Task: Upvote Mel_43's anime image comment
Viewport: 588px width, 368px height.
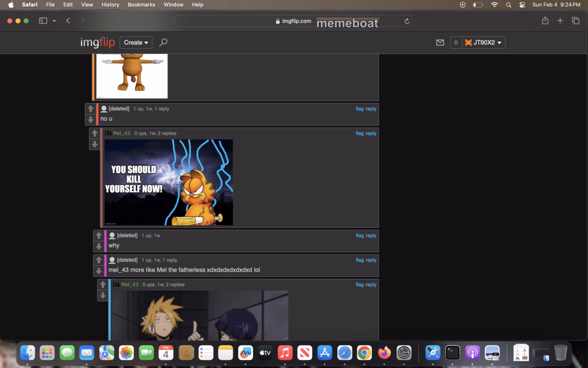Action: pos(102,285)
